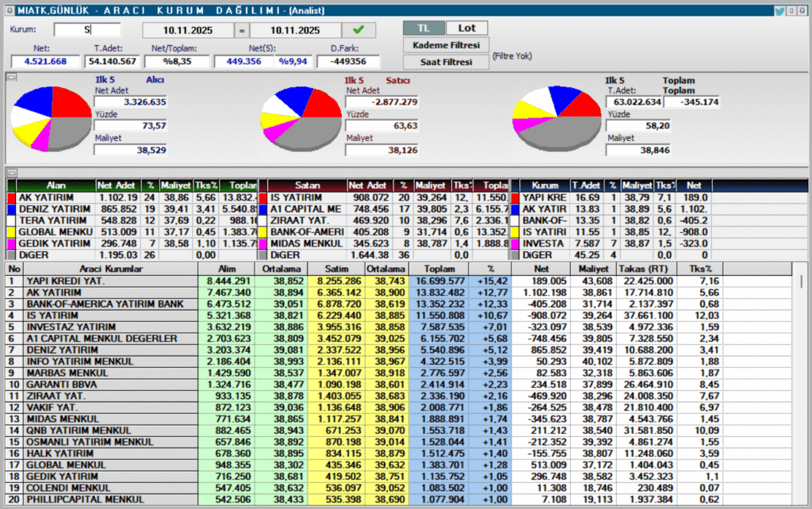This screenshot has width=812, height=509.
Task: Click the Ilk 5 Alıcı pie chart
Action: click(x=50, y=119)
